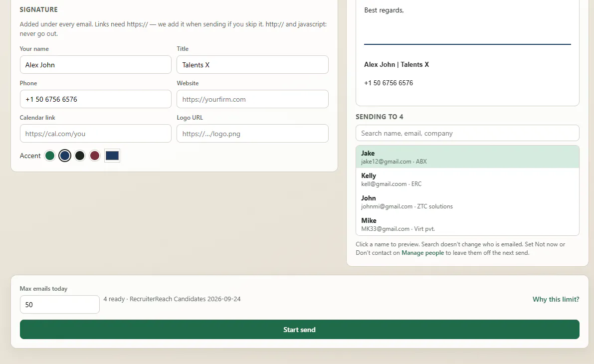Click the SENDING TO 4 heading
The image size is (594, 364).
pos(379,117)
